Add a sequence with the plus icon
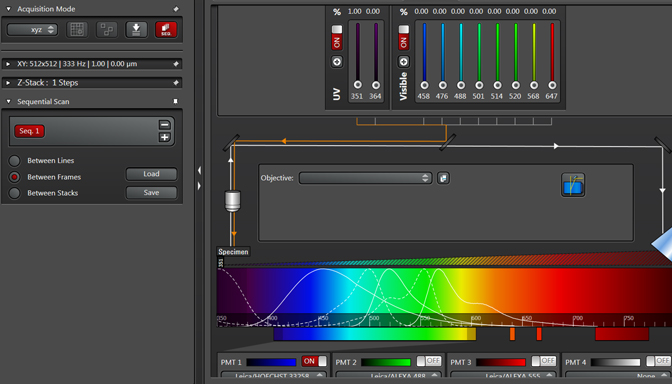672x384 pixels. pos(165,137)
